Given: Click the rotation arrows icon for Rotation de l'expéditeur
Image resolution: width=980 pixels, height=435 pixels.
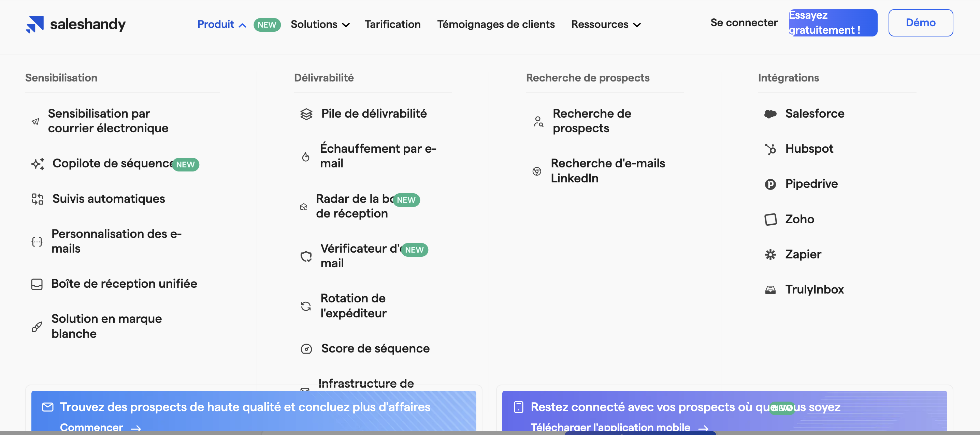Looking at the screenshot, I should [x=306, y=306].
